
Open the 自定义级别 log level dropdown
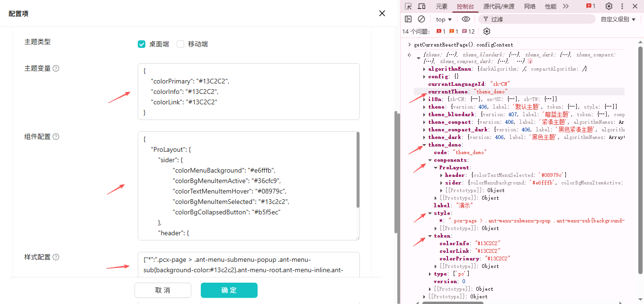click(618, 19)
